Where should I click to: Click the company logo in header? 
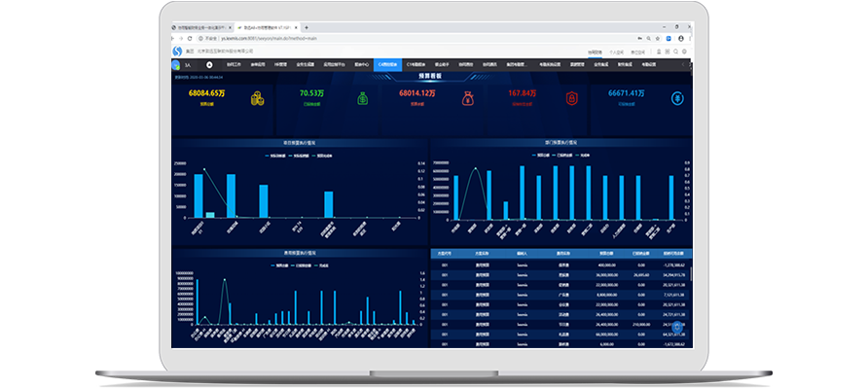pos(177,51)
